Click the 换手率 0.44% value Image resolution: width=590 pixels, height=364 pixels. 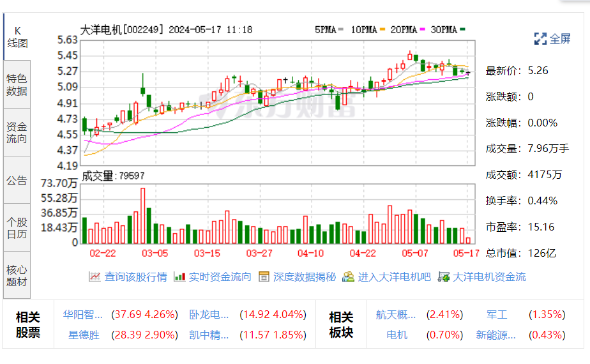[542, 201]
